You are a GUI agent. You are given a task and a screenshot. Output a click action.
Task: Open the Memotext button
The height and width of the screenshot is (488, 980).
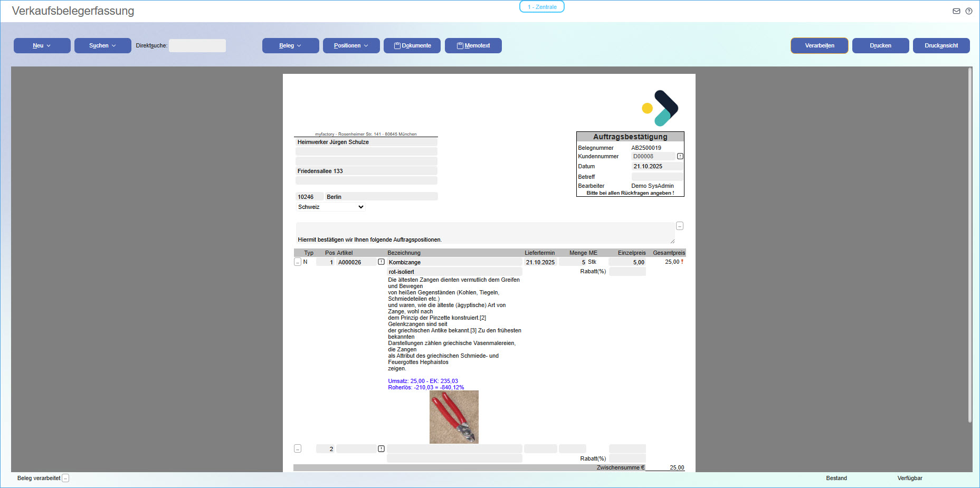[473, 45]
